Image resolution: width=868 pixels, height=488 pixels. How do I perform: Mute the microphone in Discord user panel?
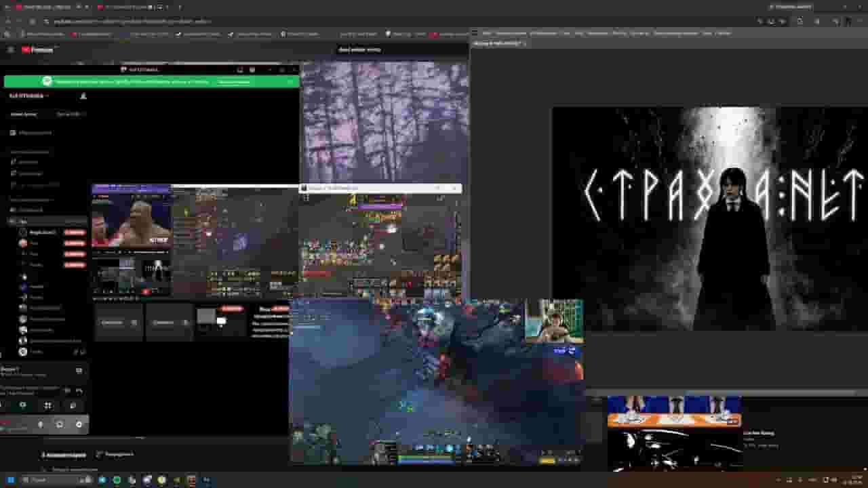(40, 424)
